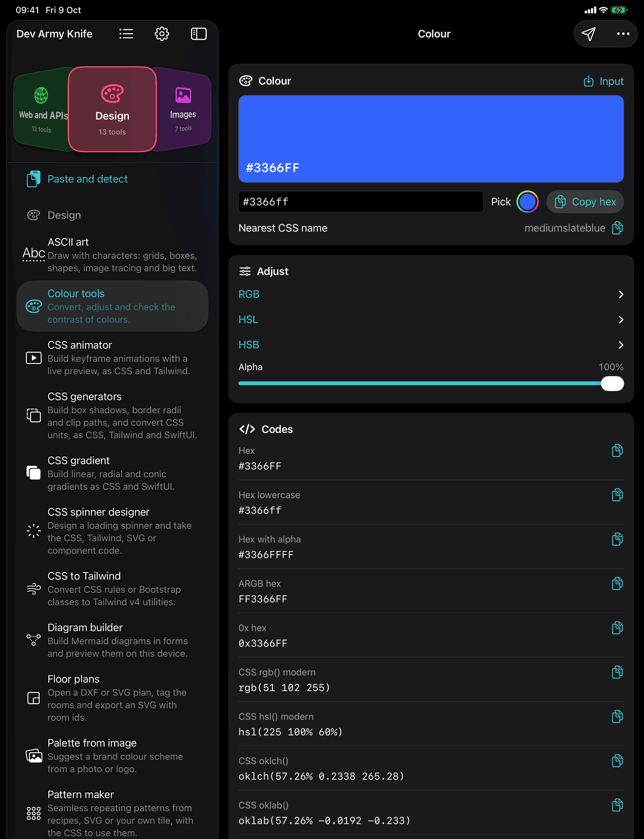Select the Design category card
The height and width of the screenshot is (839, 644).
(x=112, y=109)
